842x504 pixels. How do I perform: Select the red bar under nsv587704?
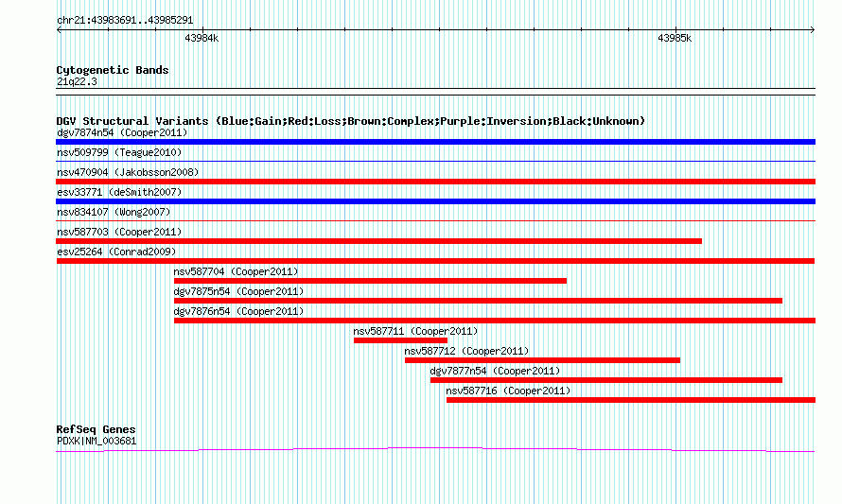(370, 281)
